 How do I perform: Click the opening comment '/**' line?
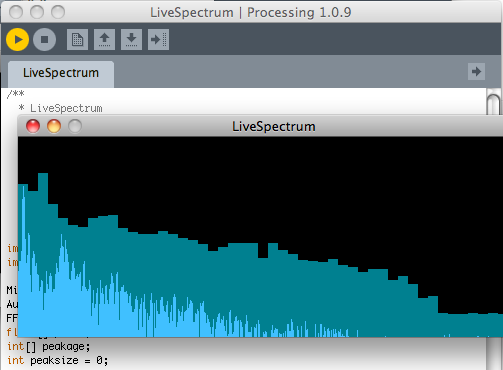click(x=15, y=94)
